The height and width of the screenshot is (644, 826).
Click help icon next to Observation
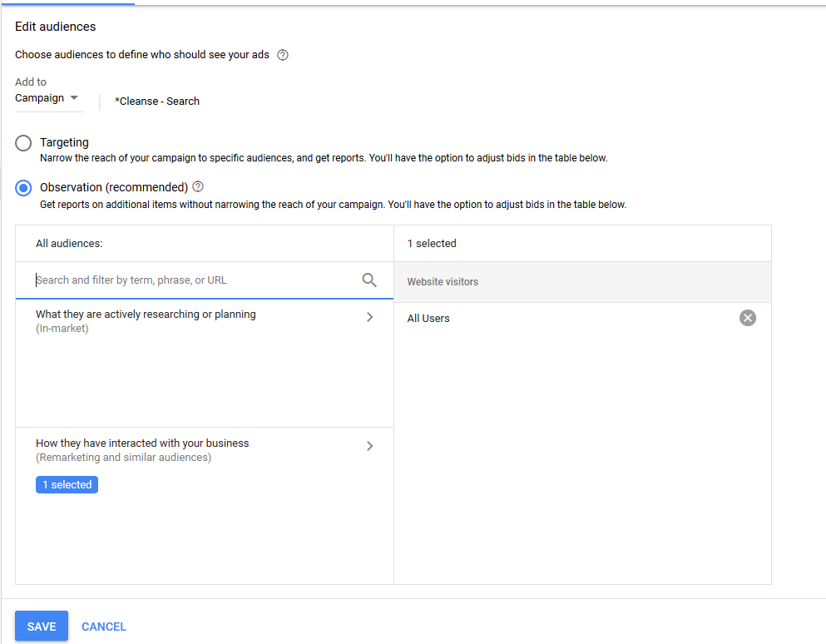(198, 186)
